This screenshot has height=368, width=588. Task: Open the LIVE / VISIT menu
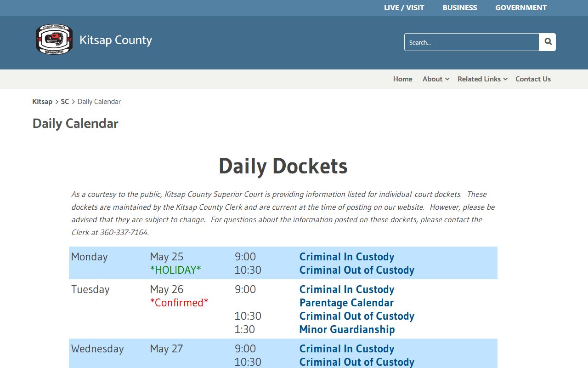pos(404,8)
